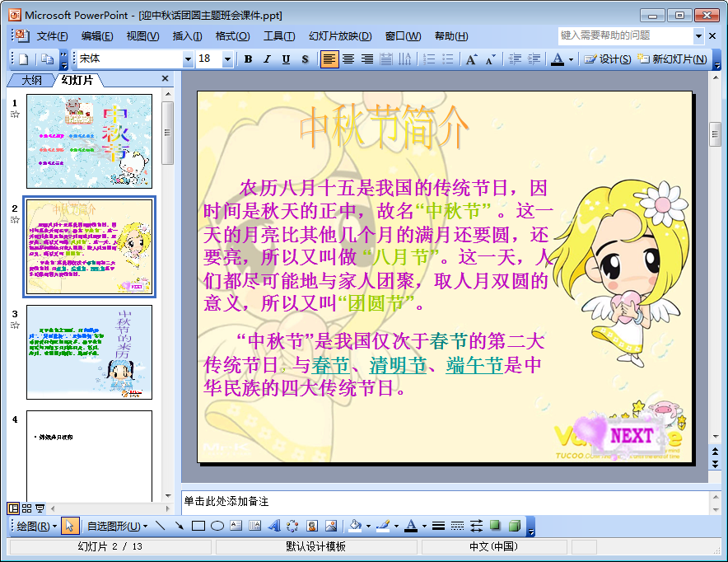
Task: Select slide 3 thumbnail
Action: [x=89, y=352]
